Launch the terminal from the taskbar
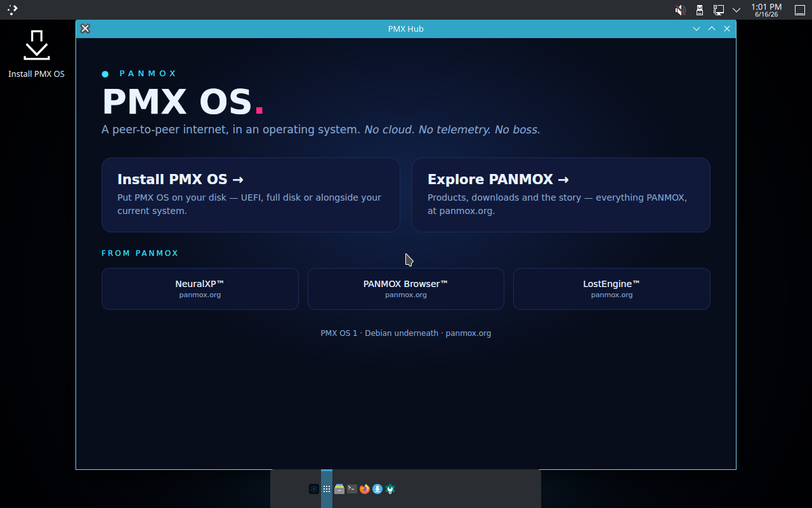The height and width of the screenshot is (508, 812). click(352, 489)
